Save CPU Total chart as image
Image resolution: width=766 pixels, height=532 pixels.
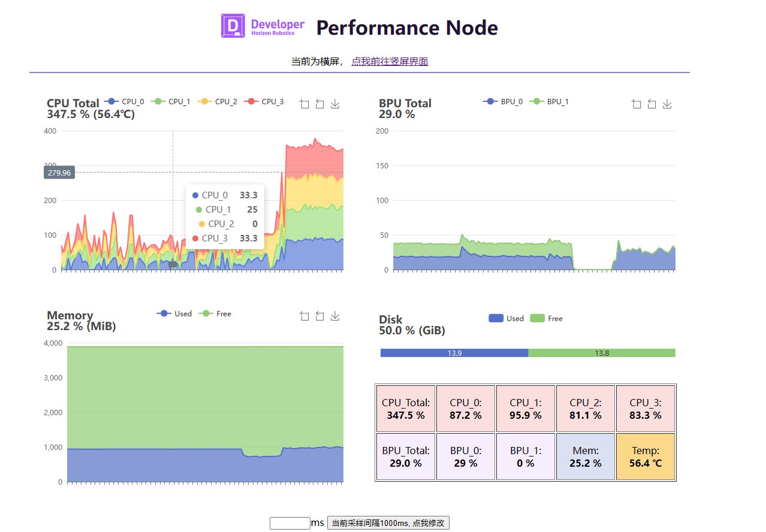point(335,104)
